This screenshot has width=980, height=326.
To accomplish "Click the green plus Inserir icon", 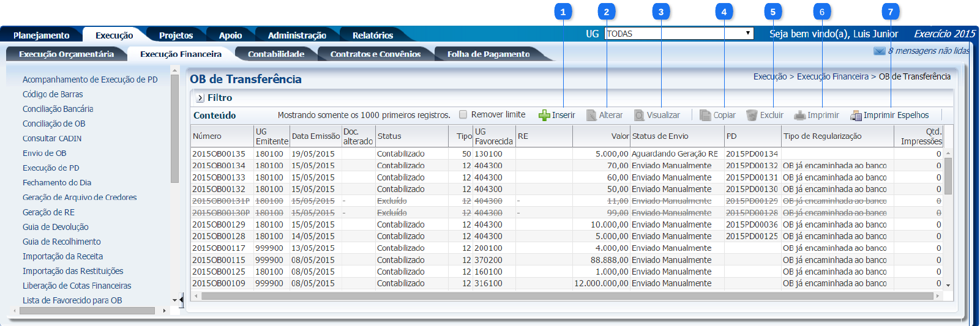I will 544,115.
